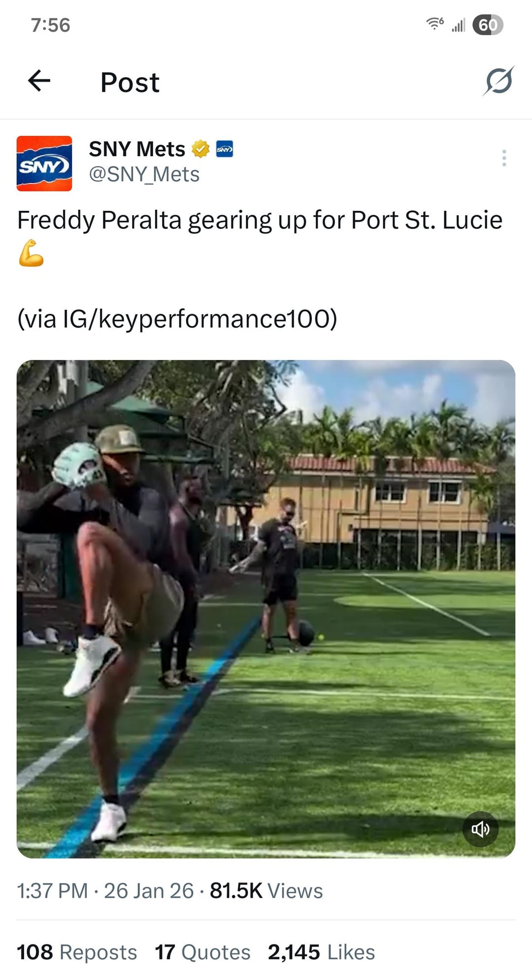Play the Freddy Peralta pitching video
Viewport: 532px width, 980px height.
pos(266,609)
